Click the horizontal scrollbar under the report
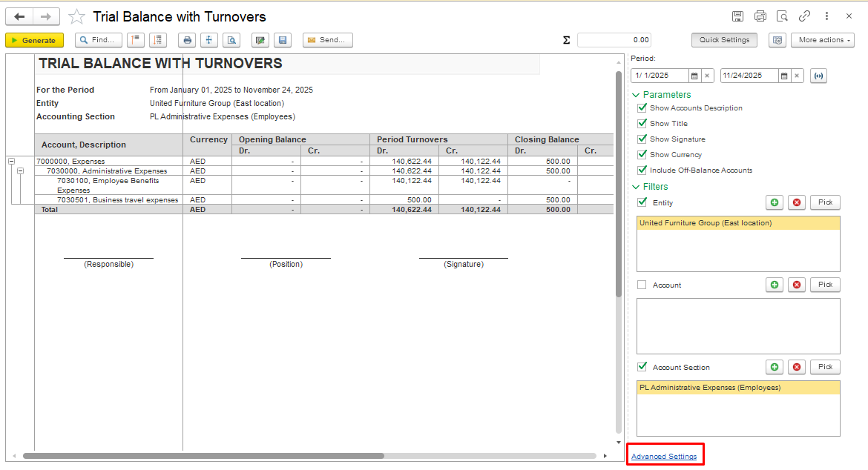This screenshot has width=868, height=470. point(203,456)
